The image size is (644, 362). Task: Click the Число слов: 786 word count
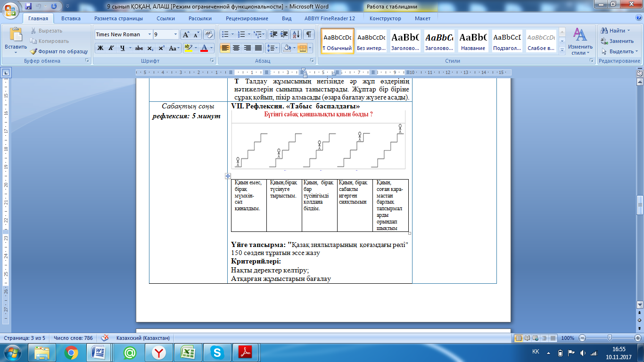tap(73, 338)
